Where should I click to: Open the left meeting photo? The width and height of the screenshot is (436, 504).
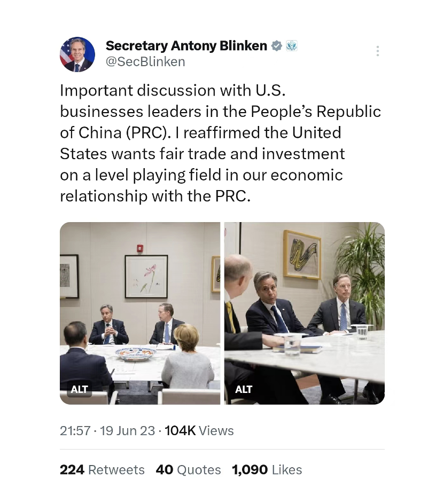(x=140, y=299)
